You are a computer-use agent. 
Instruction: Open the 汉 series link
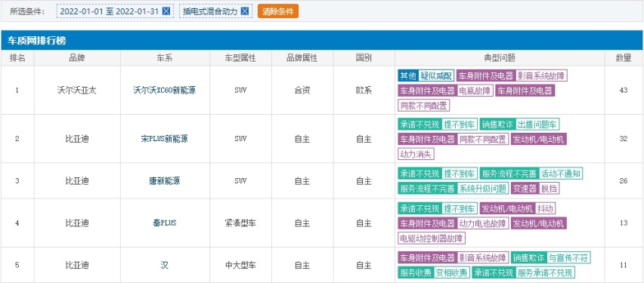click(x=165, y=266)
